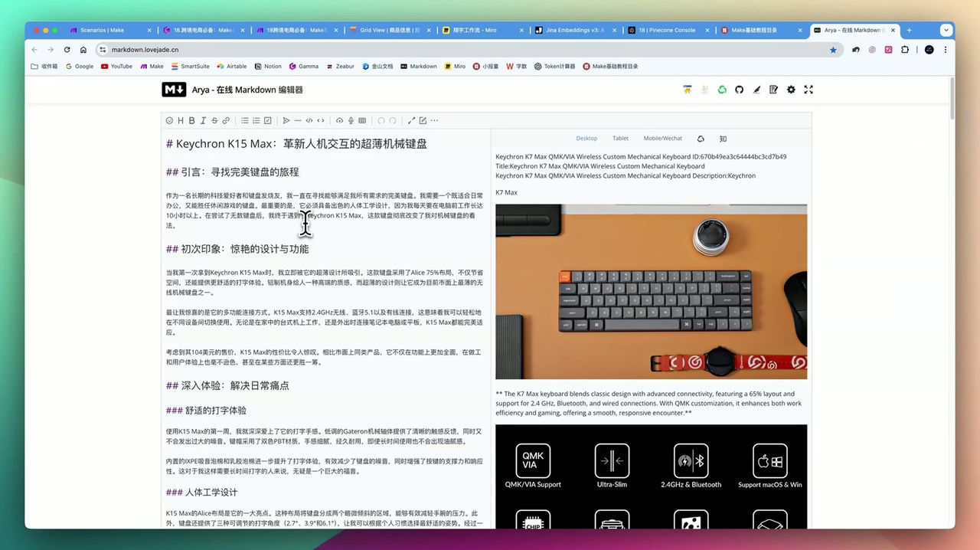This screenshot has width=980, height=550.
Task: Start voice recording with the microphone icon
Action: tap(351, 120)
